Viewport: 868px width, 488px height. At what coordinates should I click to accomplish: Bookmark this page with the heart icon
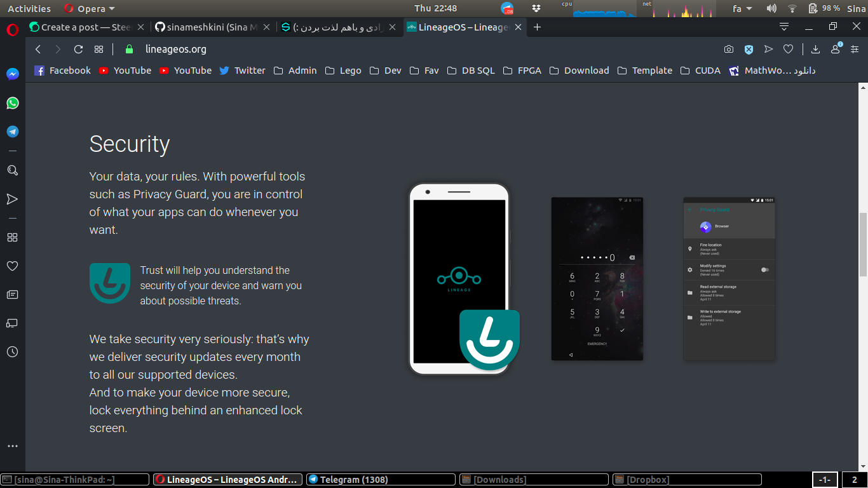click(788, 49)
